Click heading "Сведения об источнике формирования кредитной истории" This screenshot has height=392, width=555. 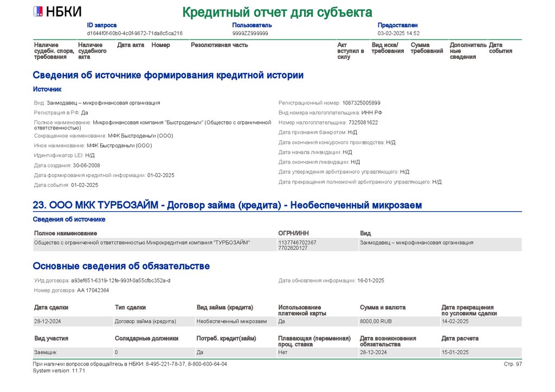point(168,75)
